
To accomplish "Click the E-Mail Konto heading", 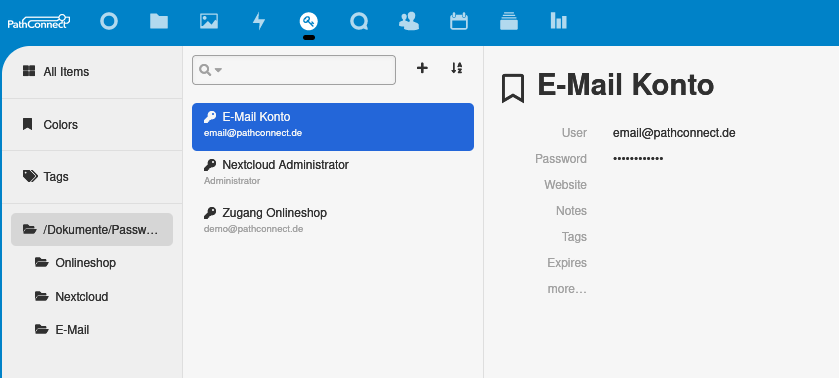I will coord(626,86).
